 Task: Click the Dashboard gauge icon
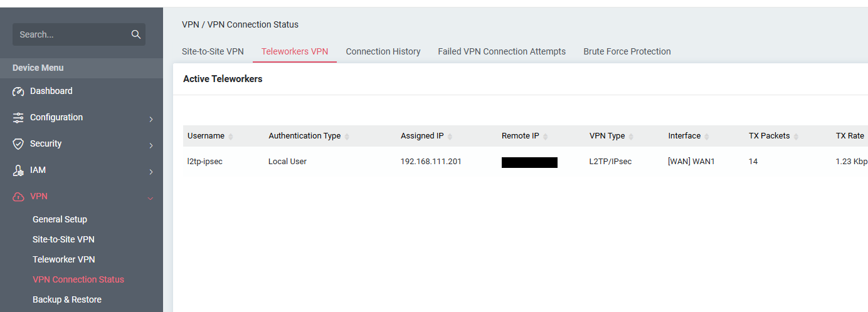(18, 91)
